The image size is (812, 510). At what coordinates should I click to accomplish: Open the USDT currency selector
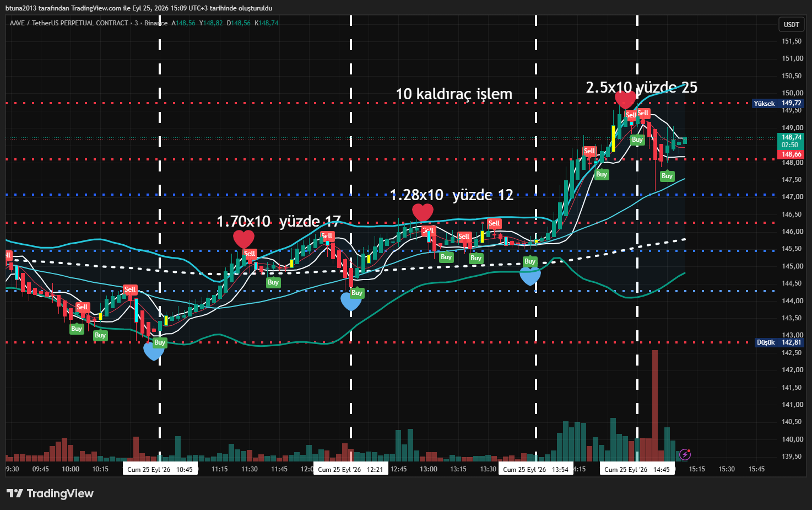[x=792, y=24]
